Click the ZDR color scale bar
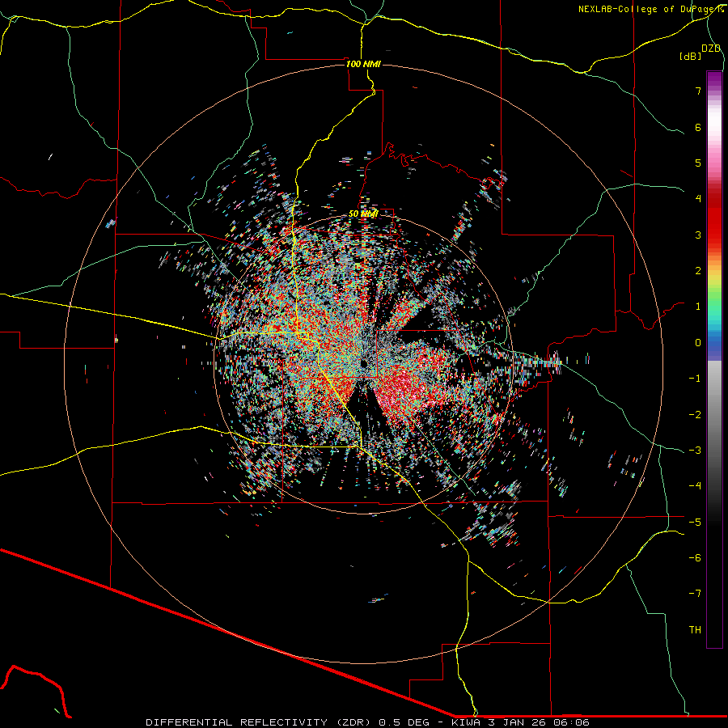The width and height of the screenshot is (728, 728). (x=714, y=359)
